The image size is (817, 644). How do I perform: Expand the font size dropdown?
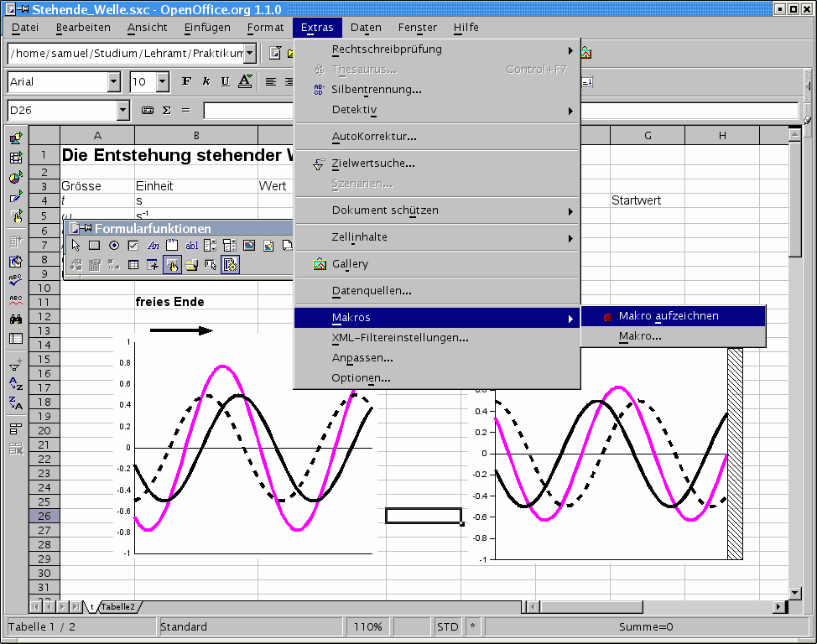click(163, 81)
